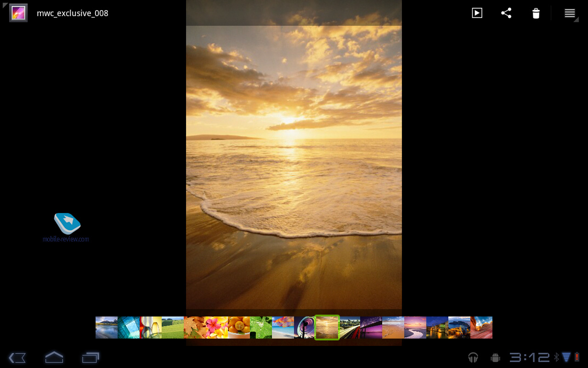
Task: Tap the headphones status icon
Action: 473,357
